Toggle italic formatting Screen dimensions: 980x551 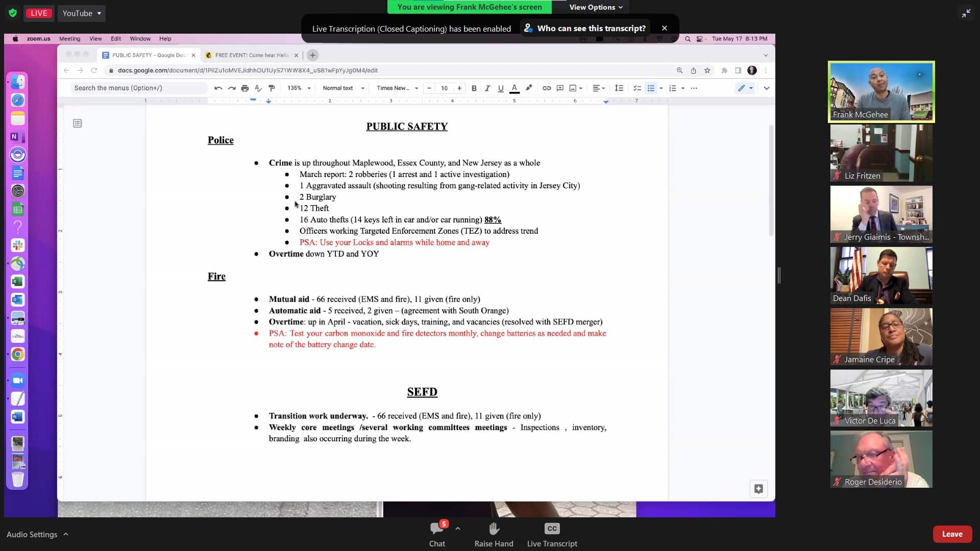[x=487, y=88]
